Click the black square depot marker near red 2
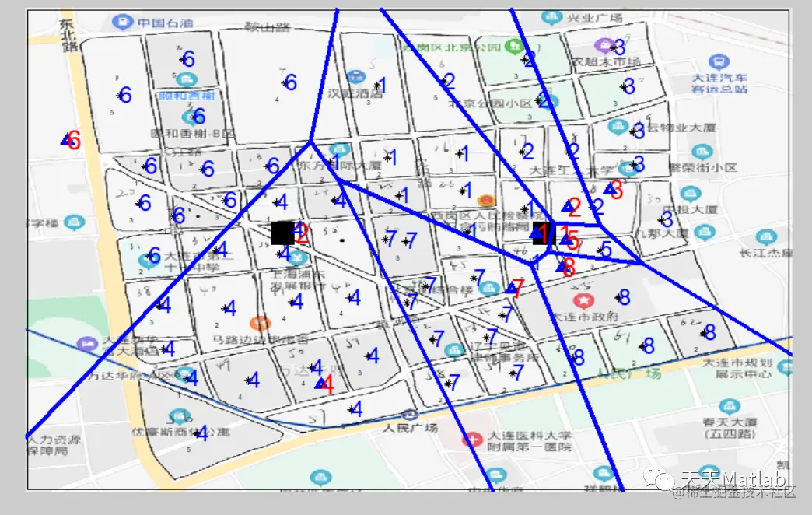The height and width of the screenshot is (515, 812). coord(283,233)
